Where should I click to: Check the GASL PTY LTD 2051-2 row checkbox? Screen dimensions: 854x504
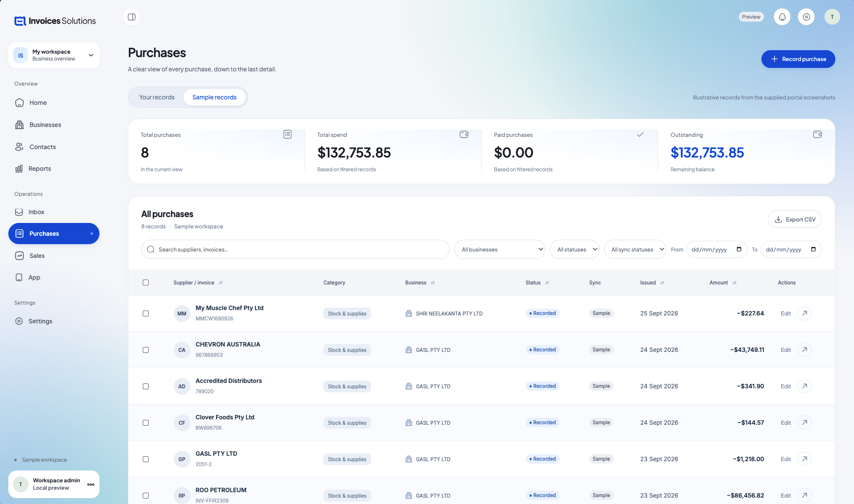(146, 459)
